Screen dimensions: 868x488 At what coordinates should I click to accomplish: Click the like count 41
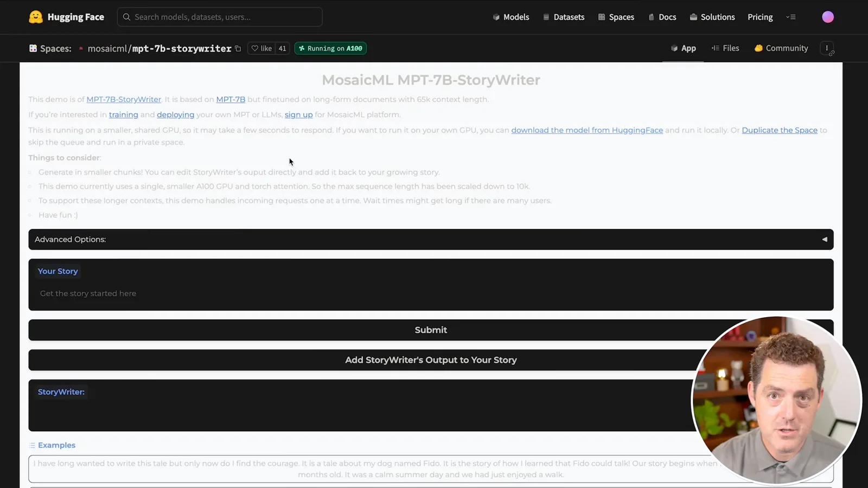click(282, 48)
